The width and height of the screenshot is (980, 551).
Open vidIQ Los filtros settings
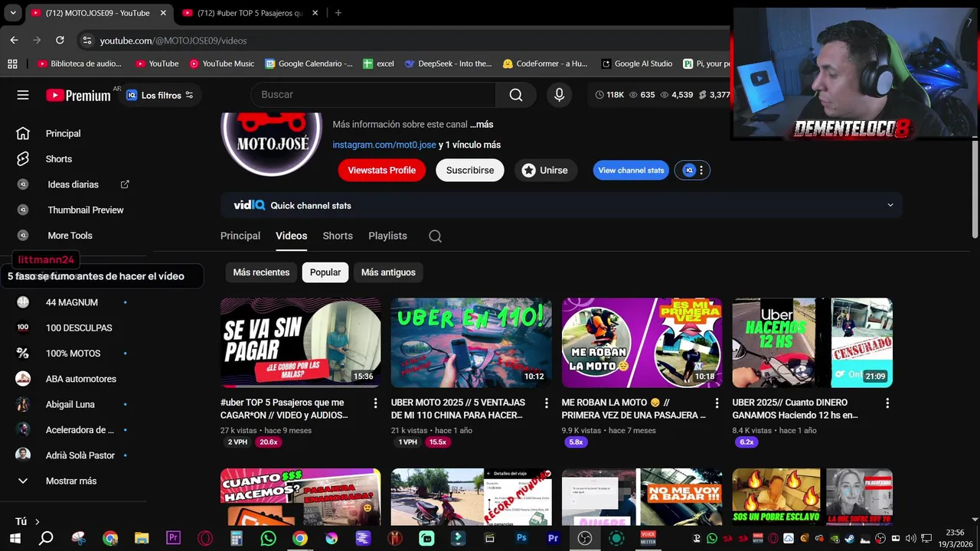pos(160,96)
